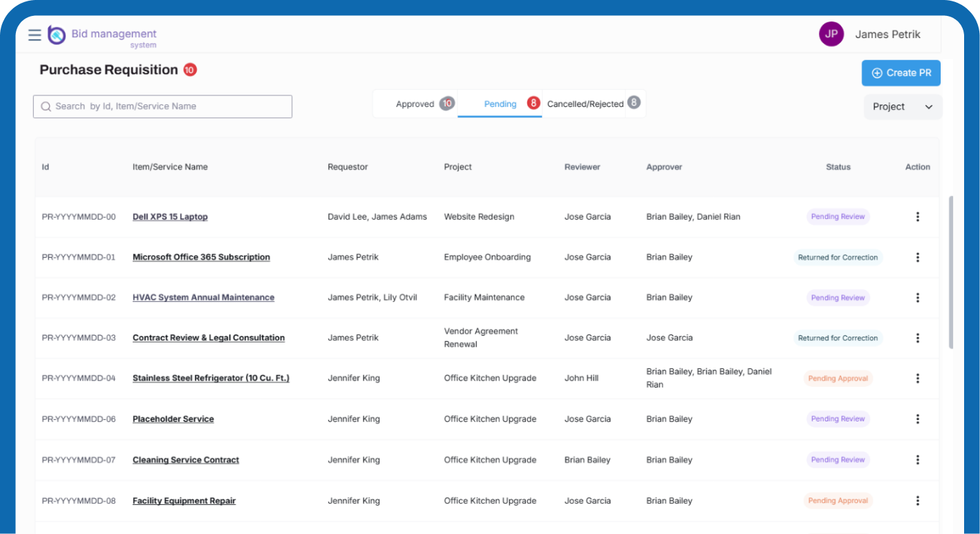Expand the Project filter dropdown

coord(902,107)
